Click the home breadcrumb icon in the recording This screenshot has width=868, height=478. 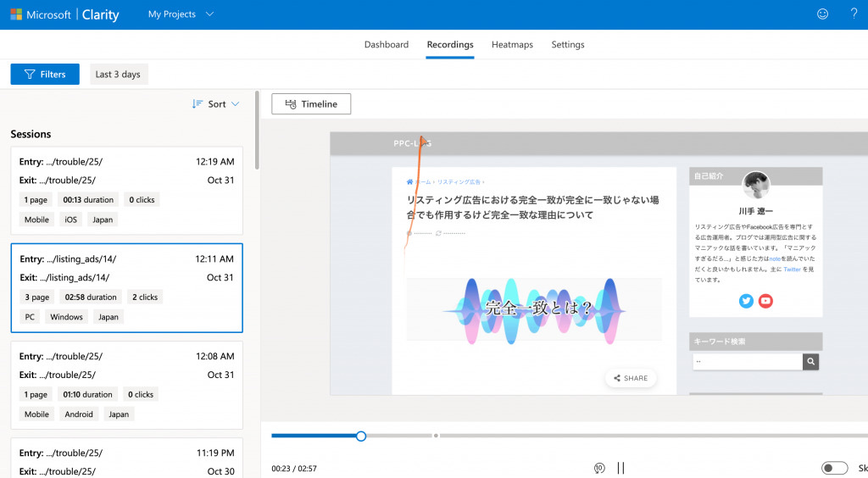coord(409,181)
